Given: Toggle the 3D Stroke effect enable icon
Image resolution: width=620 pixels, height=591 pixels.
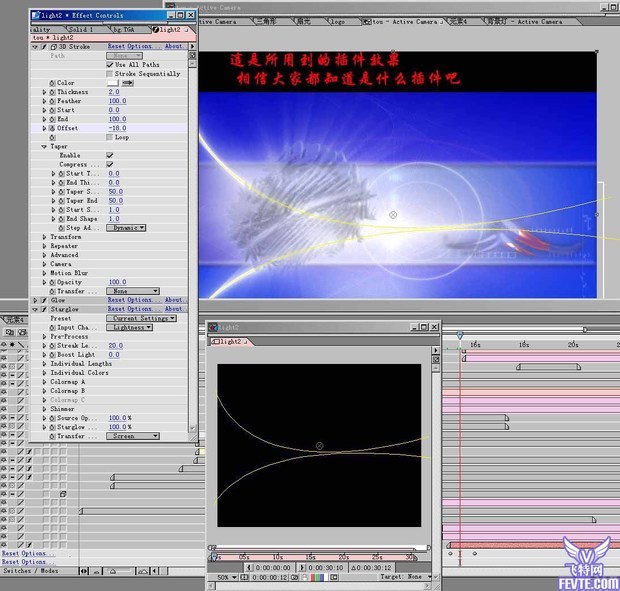Looking at the screenshot, I should 43,46.
